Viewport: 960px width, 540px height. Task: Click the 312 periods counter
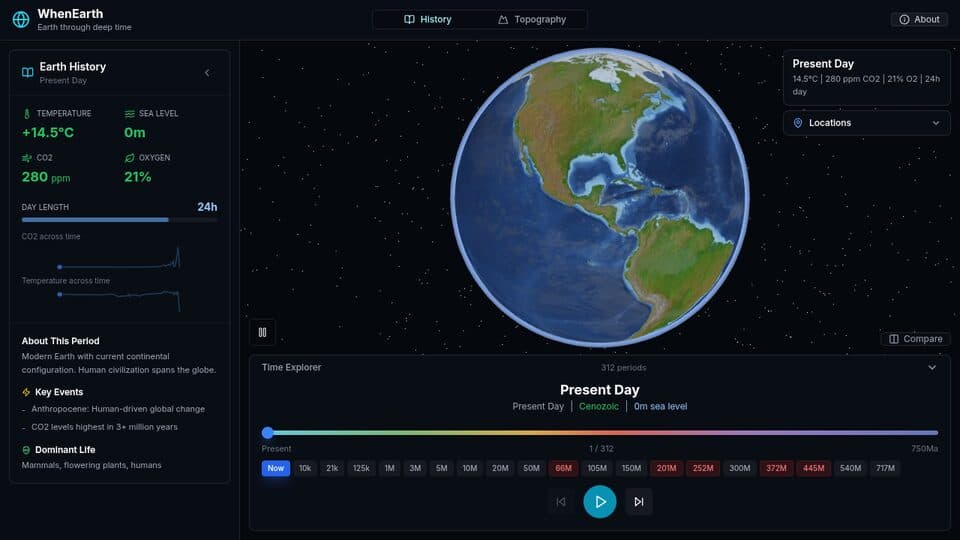[623, 368]
